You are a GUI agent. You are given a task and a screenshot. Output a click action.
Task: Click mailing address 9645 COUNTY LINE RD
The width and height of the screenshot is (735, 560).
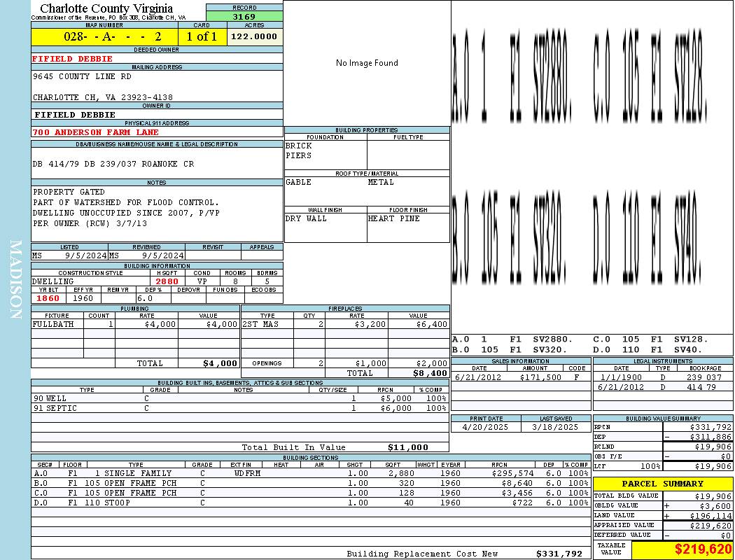pyautogui.click(x=82, y=76)
